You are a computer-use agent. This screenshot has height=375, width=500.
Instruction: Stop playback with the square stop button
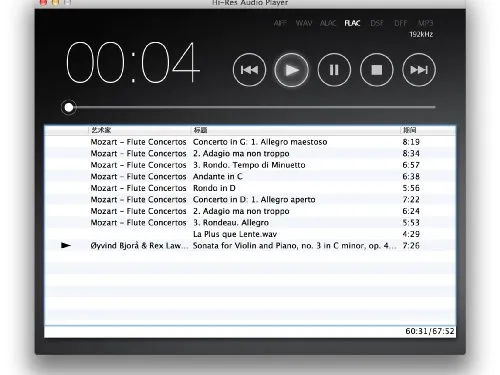pyautogui.click(x=377, y=70)
